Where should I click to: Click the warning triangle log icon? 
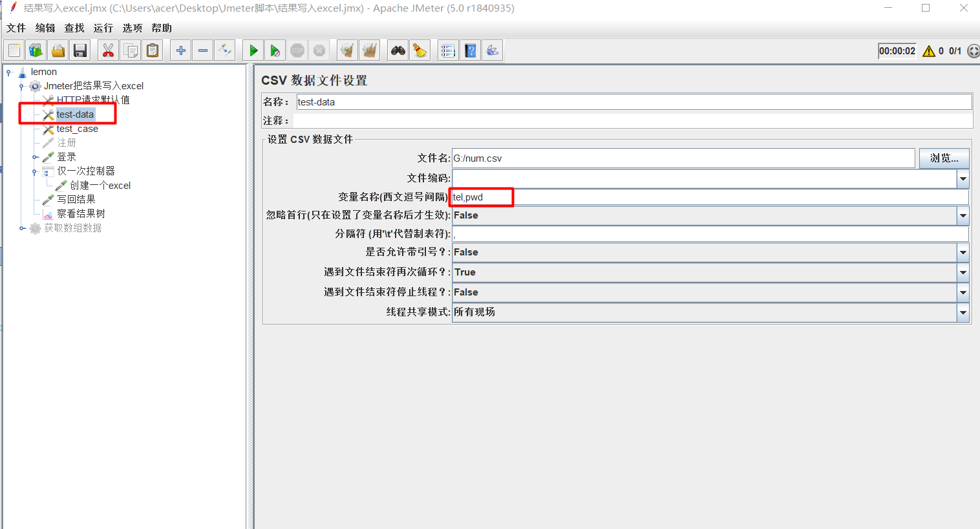929,51
